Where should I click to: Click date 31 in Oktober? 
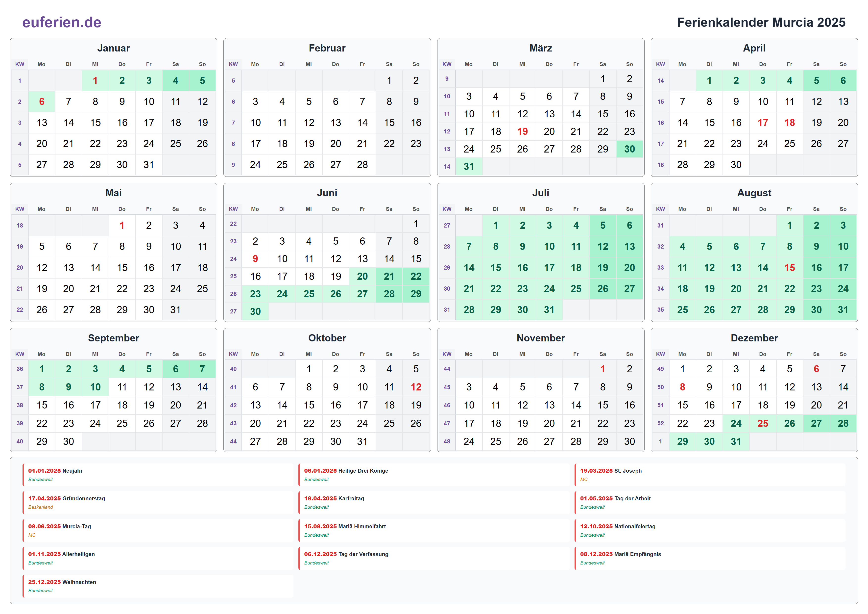[x=362, y=441]
